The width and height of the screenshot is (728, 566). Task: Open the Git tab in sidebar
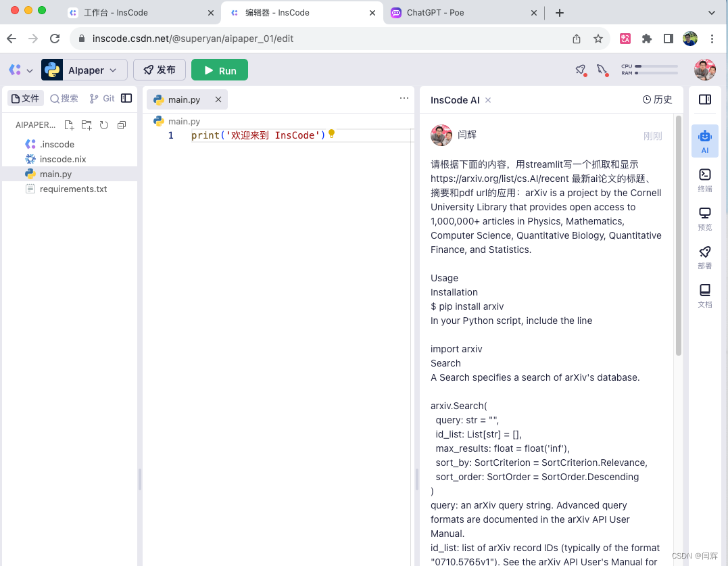102,99
